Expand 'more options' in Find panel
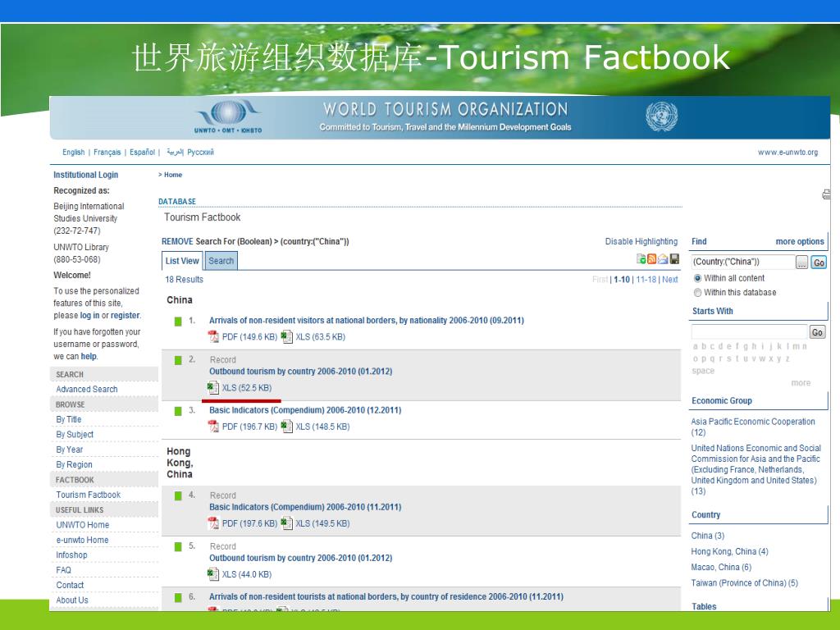Screen dimensions: 840x630 800,242
